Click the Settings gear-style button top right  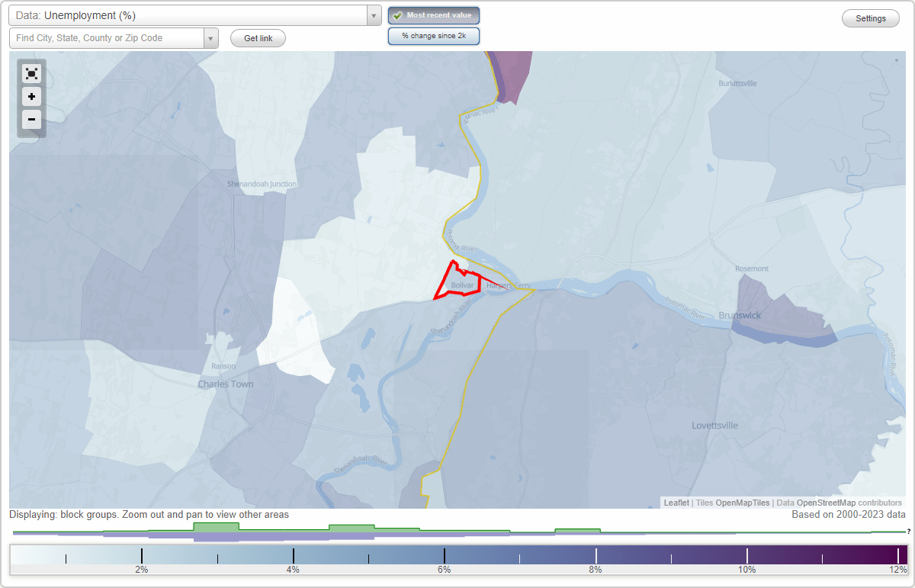(x=870, y=18)
